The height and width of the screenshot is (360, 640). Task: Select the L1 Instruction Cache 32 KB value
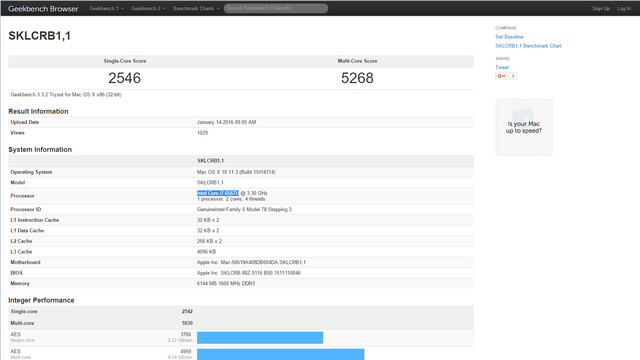pyautogui.click(x=208, y=220)
